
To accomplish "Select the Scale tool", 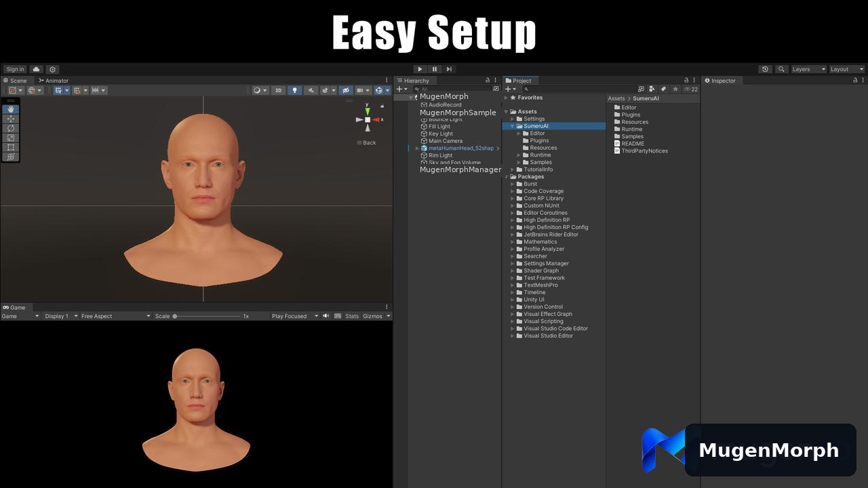I will 11,138.
